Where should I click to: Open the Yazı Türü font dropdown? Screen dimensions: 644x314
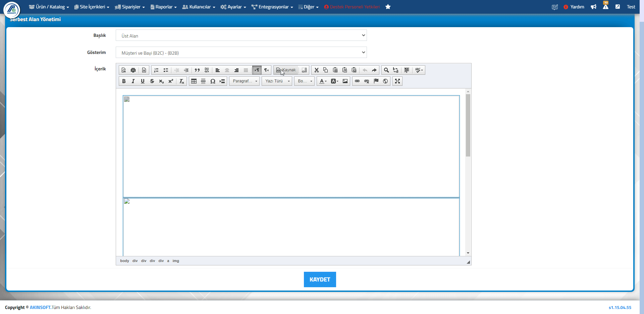277,81
